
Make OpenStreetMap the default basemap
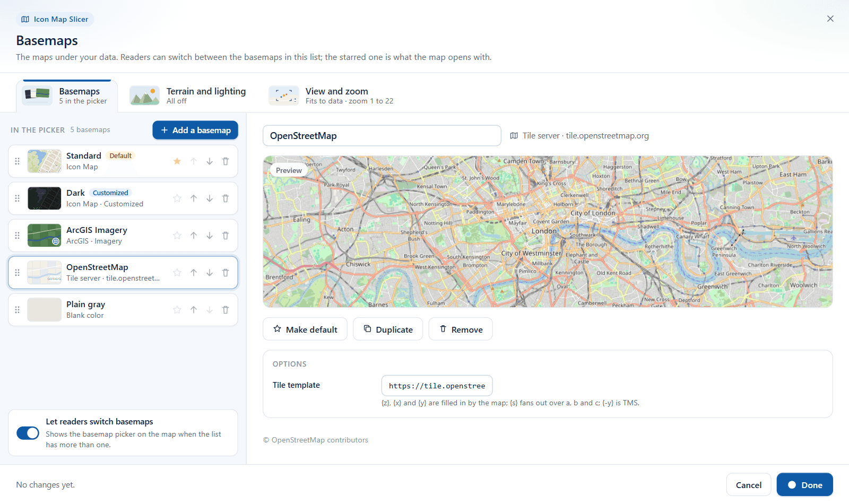(305, 329)
